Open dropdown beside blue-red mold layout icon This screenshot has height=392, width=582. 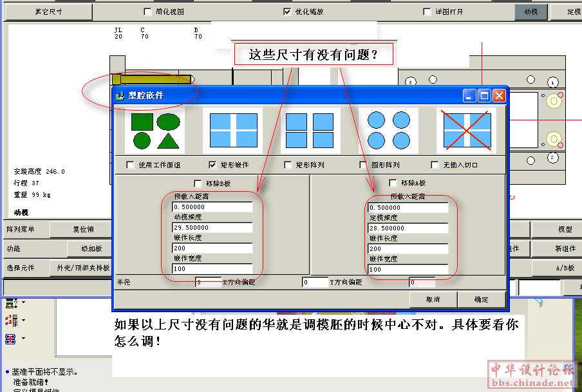[x=23, y=338]
